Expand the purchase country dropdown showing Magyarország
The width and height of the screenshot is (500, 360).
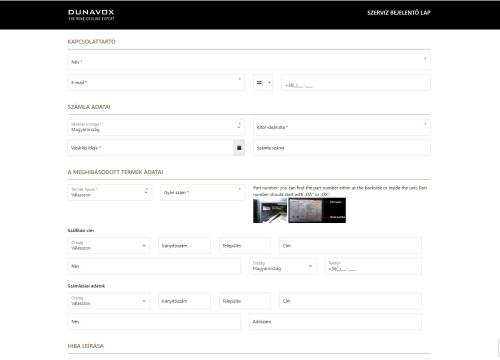(156, 127)
